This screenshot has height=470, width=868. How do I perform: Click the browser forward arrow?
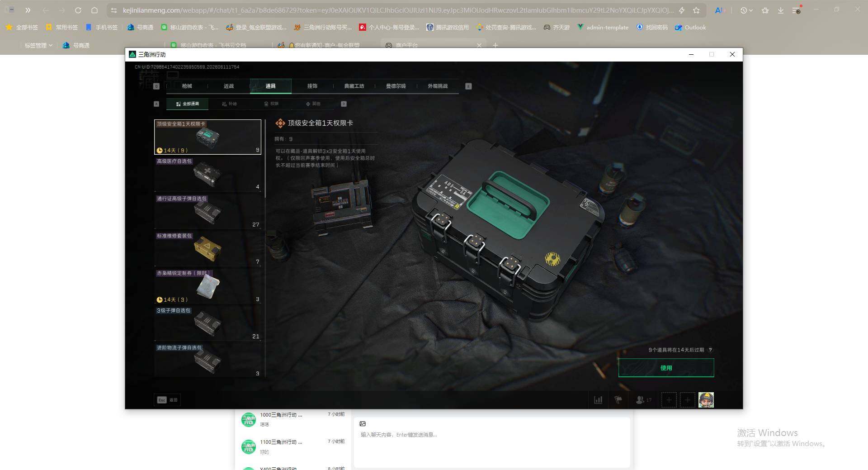click(x=62, y=10)
